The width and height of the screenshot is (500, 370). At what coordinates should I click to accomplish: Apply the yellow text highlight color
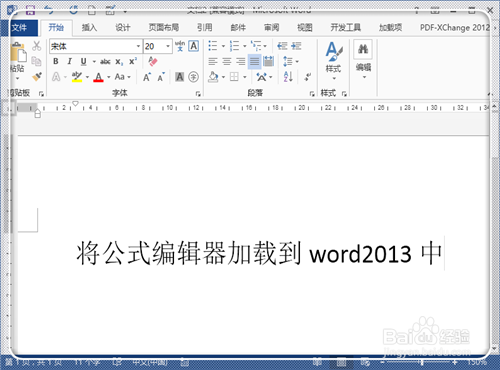tap(77, 77)
